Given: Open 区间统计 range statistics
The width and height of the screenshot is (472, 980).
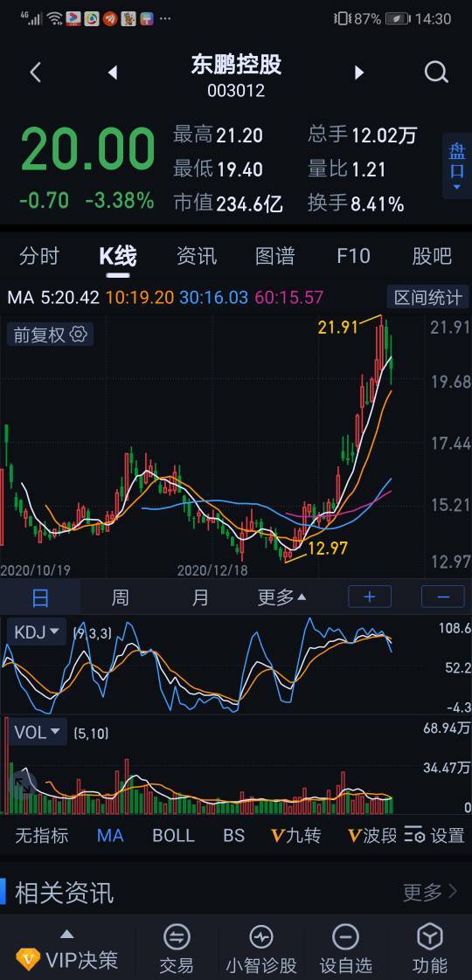Looking at the screenshot, I should [427, 298].
